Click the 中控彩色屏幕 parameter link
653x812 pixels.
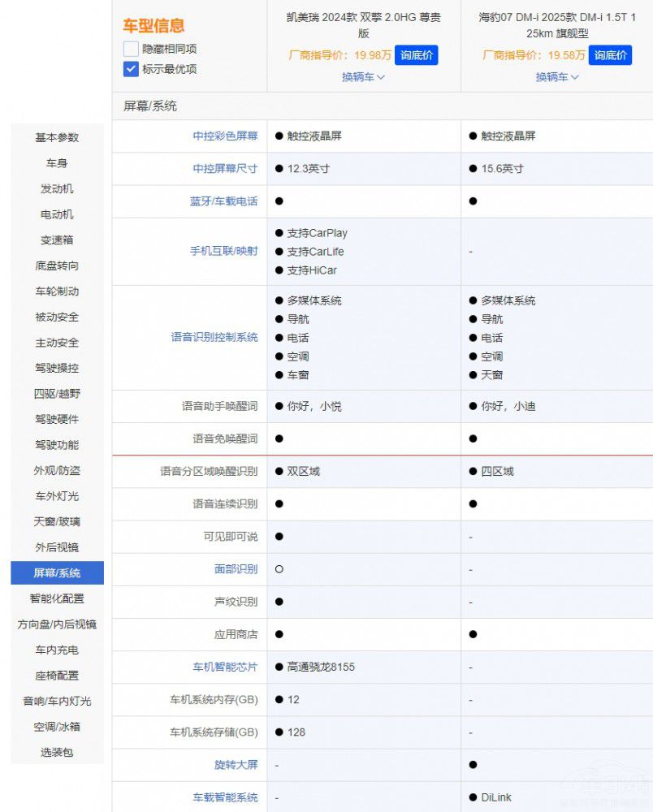point(225,136)
